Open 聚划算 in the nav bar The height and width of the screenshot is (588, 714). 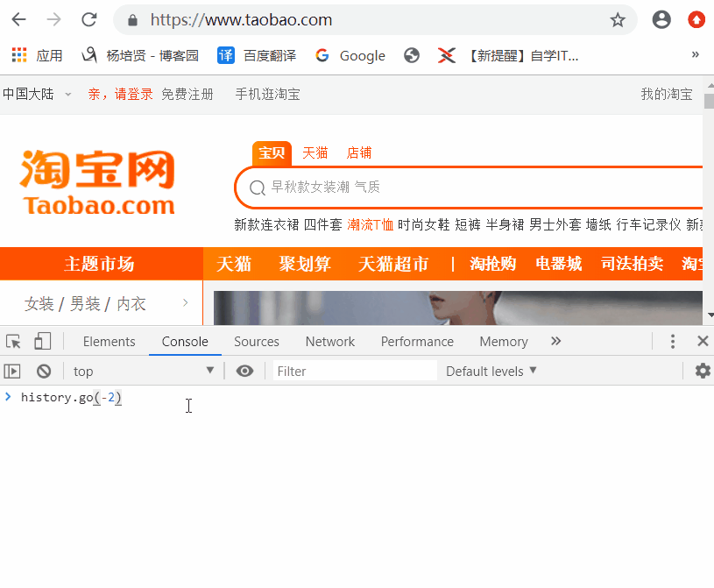point(305,264)
